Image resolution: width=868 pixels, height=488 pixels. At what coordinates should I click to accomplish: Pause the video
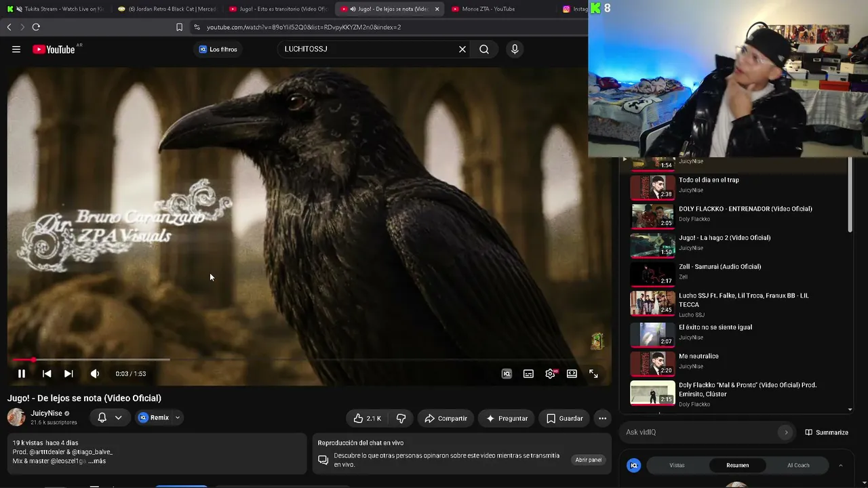click(x=22, y=373)
